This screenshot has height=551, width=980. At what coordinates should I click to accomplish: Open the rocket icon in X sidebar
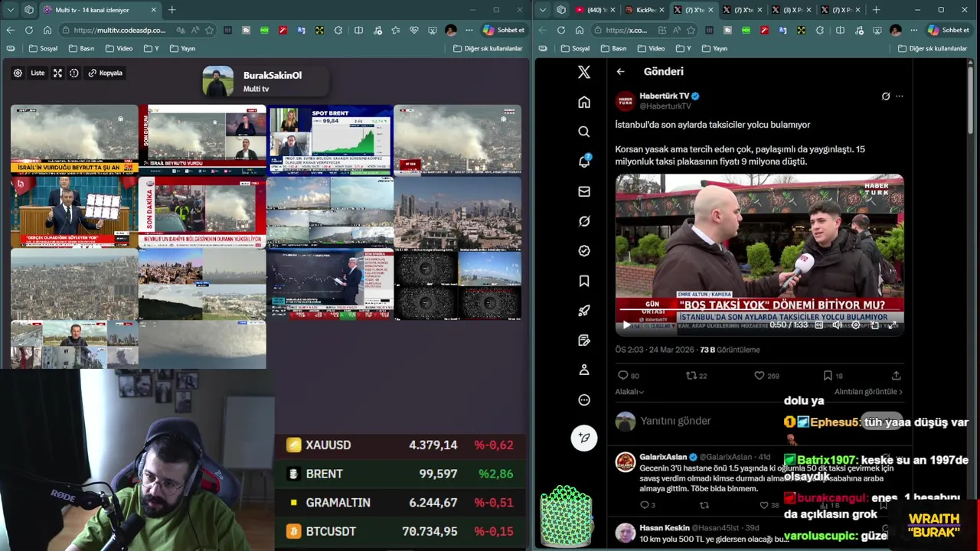[x=584, y=311]
